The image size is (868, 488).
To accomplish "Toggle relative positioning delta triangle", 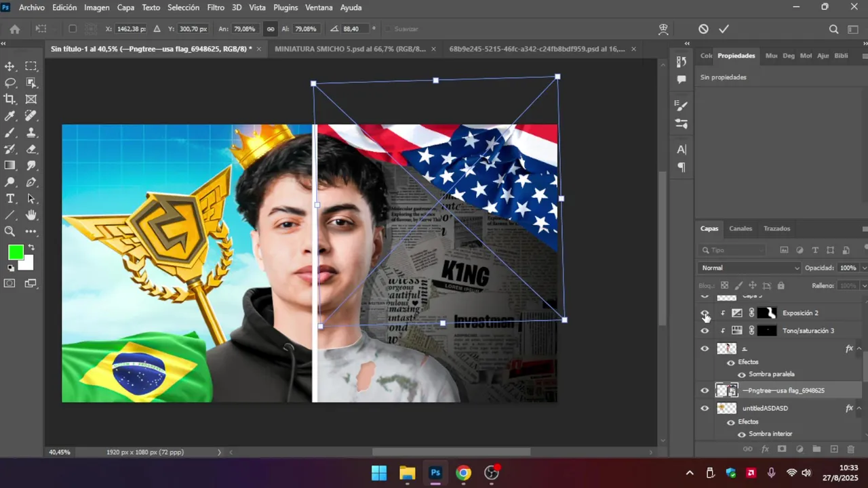I will (157, 29).
